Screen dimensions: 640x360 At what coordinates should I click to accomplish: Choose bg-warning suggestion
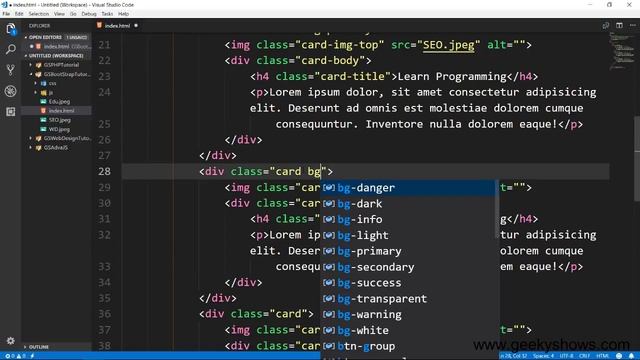pos(408,315)
